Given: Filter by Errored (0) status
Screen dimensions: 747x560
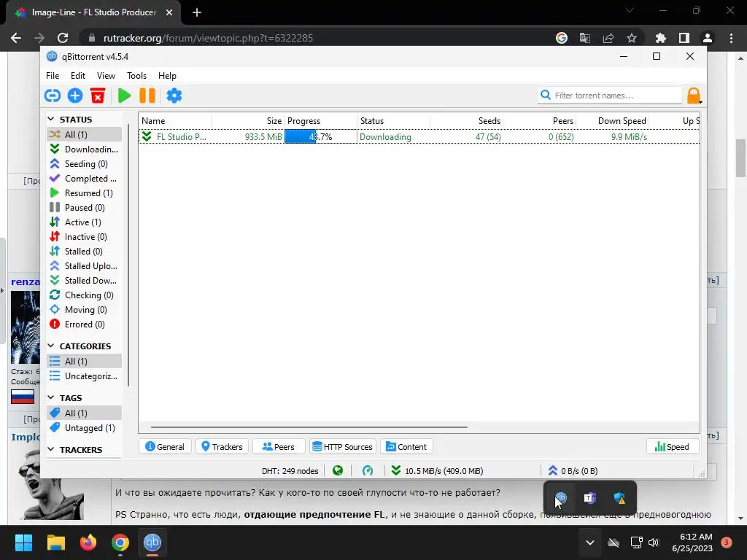Looking at the screenshot, I should pyautogui.click(x=84, y=324).
